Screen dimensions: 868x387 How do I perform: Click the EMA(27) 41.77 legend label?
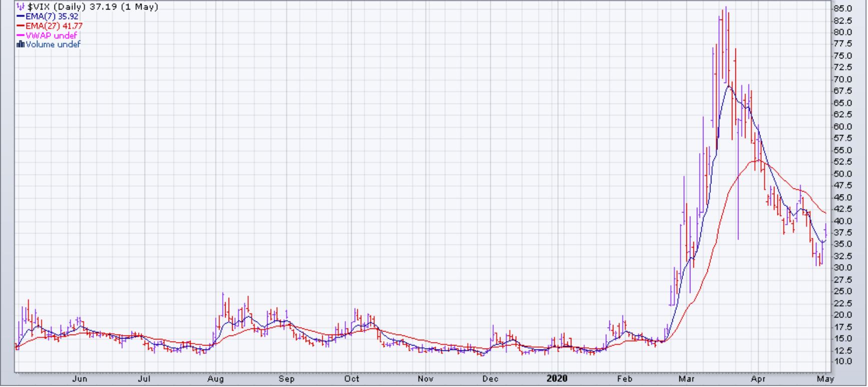(54, 26)
